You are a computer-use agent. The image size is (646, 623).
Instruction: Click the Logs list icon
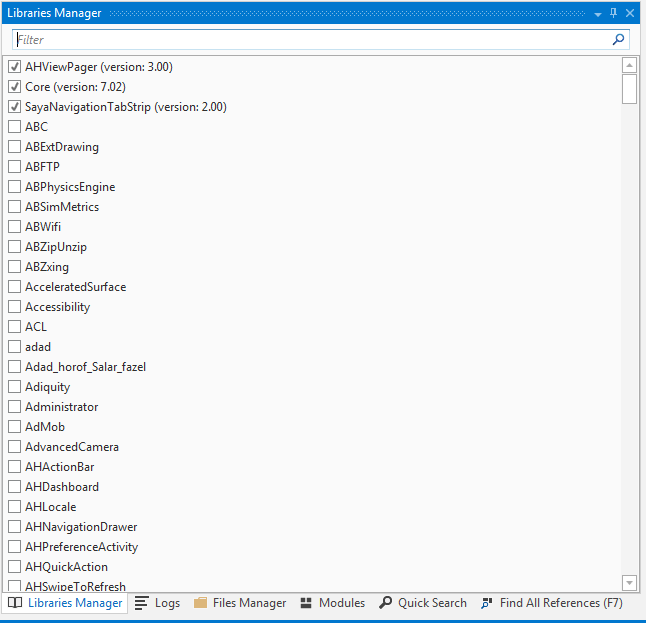[x=142, y=603]
